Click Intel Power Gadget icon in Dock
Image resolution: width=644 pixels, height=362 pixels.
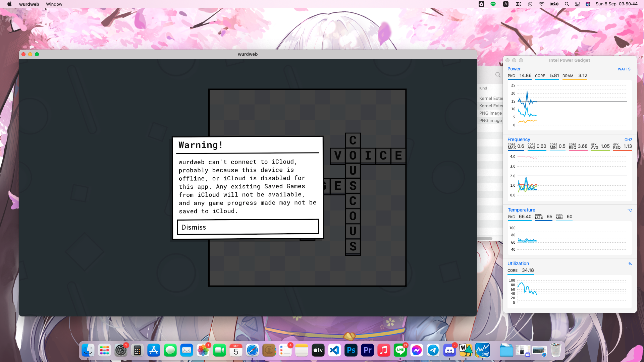(482, 350)
